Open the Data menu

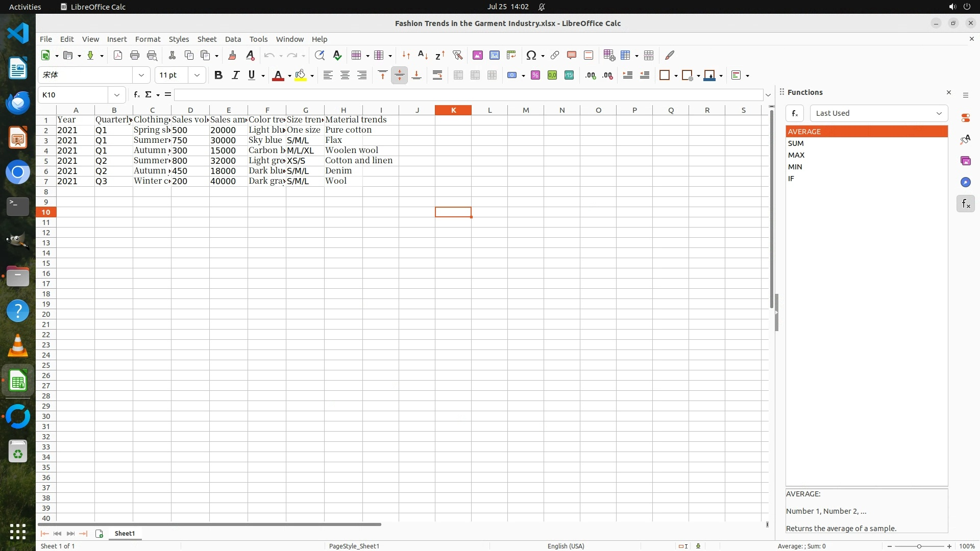[233, 39]
